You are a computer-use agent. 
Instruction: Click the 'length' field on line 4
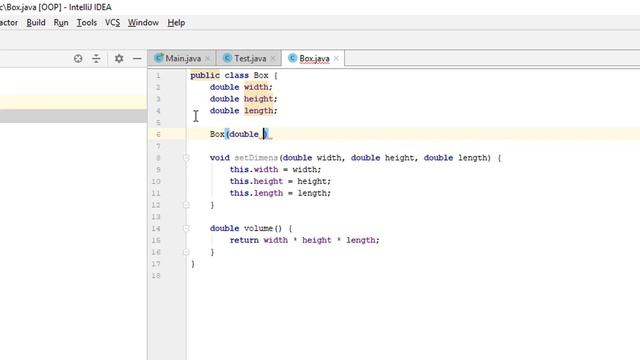point(258,111)
